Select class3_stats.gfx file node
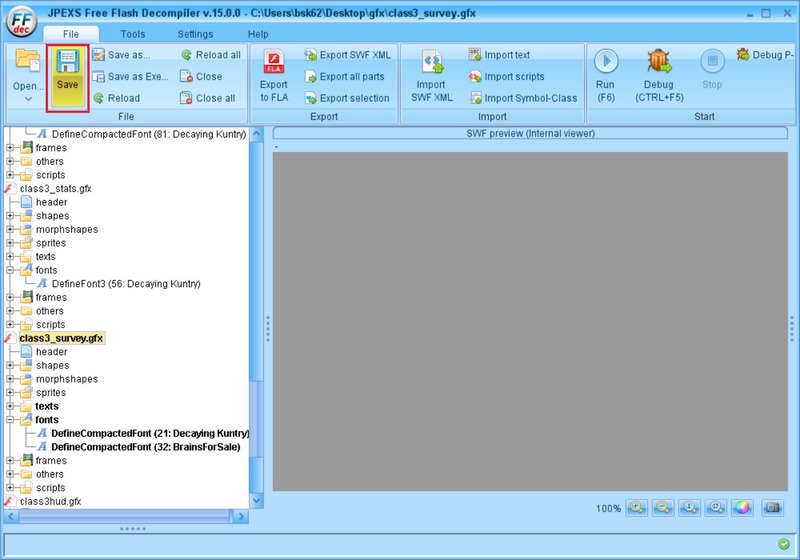 pyautogui.click(x=56, y=189)
